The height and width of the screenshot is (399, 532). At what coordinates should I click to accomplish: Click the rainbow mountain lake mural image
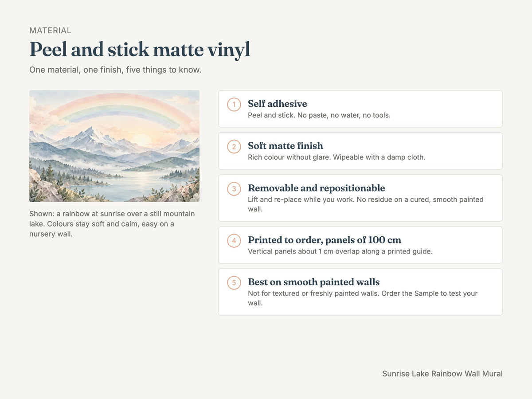click(x=114, y=146)
